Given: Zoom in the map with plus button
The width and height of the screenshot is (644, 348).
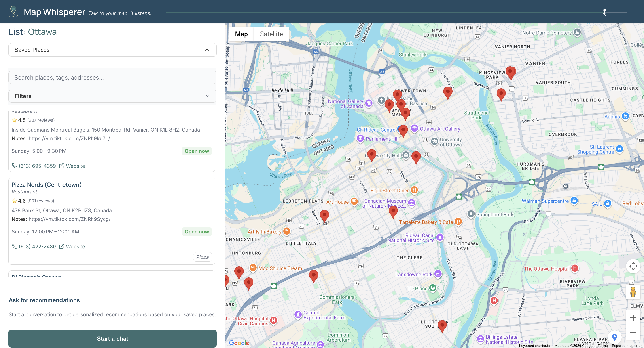Looking at the screenshot, I should click(633, 318).
